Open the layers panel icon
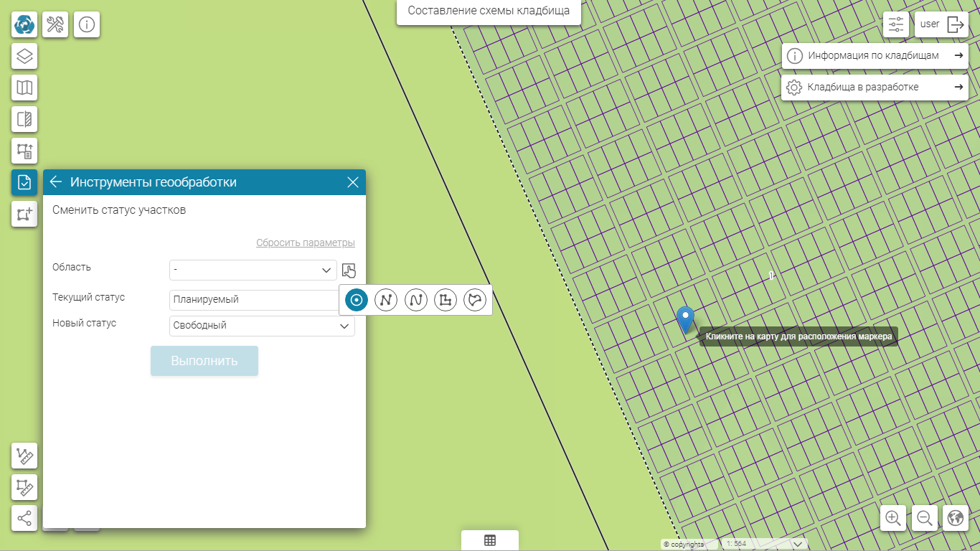Viewport: 980px width, 551px height. click(x=24, y=56)
